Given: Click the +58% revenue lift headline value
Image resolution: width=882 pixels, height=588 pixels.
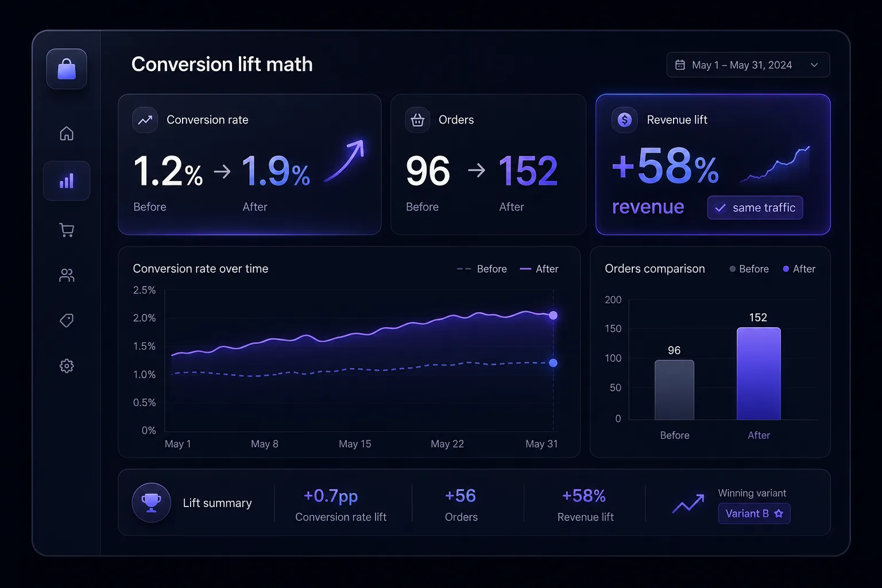Looking at the screenshot, I should pos(666,166).
